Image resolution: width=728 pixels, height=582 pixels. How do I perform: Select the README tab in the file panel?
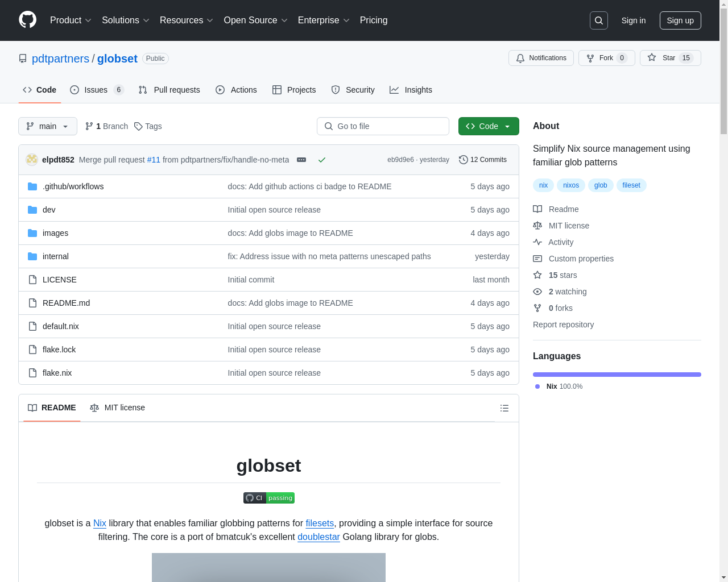click(x=52, y=408)
